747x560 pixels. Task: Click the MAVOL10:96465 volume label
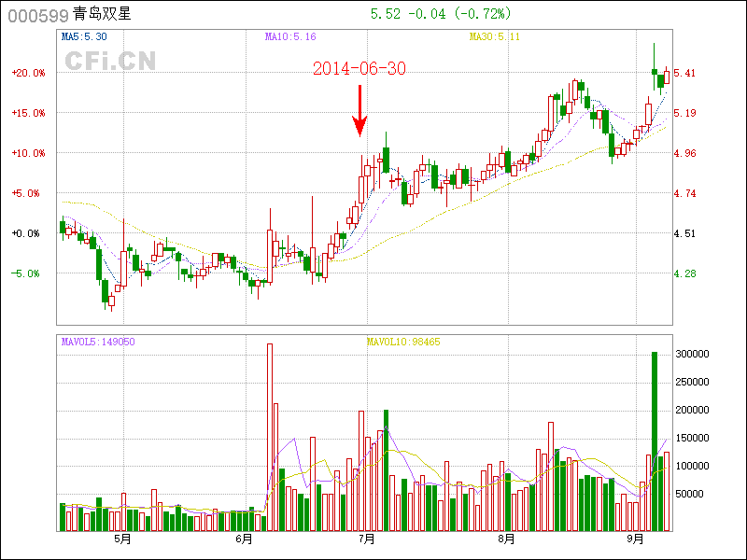tap(403, 342)
